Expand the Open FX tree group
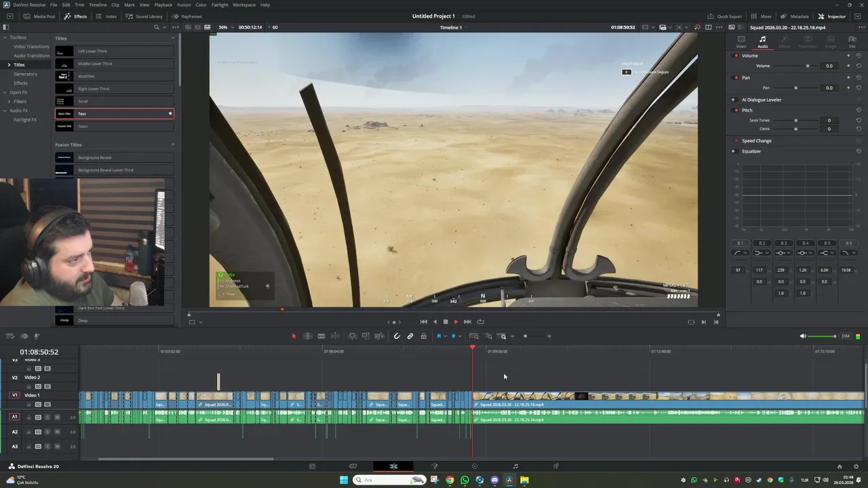Image resolution: width=868 pixels, height=488 pixels. pyautogui.click(x=5, y=92)
